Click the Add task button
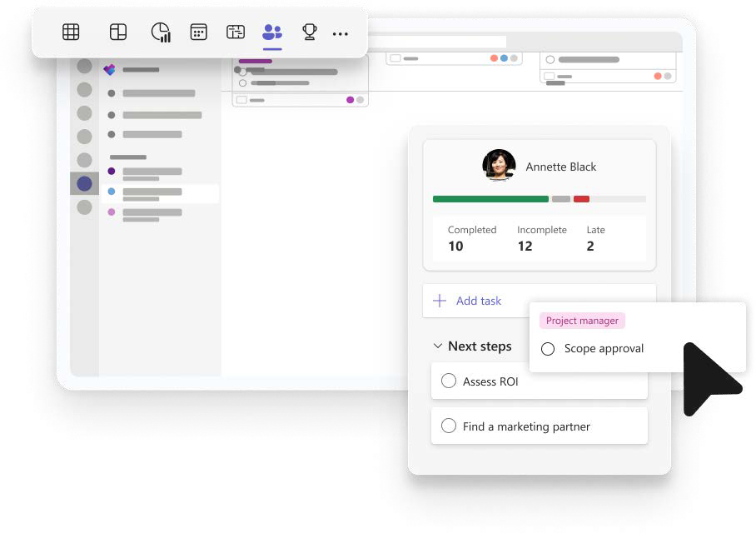 pyautogui.click(x=469, y=301)
